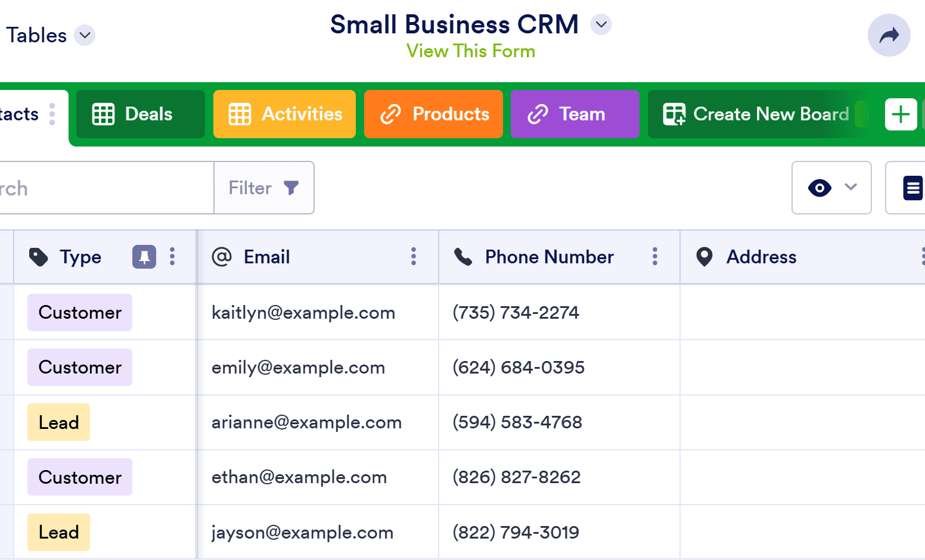Open the Email column options menu
Viewport: 925px width, 560px height.
point(414,257)
